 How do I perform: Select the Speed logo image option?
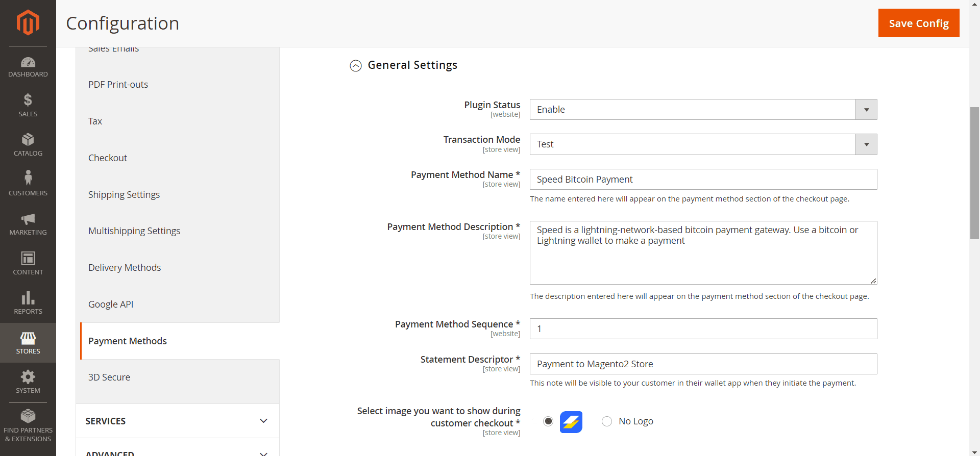548,421
